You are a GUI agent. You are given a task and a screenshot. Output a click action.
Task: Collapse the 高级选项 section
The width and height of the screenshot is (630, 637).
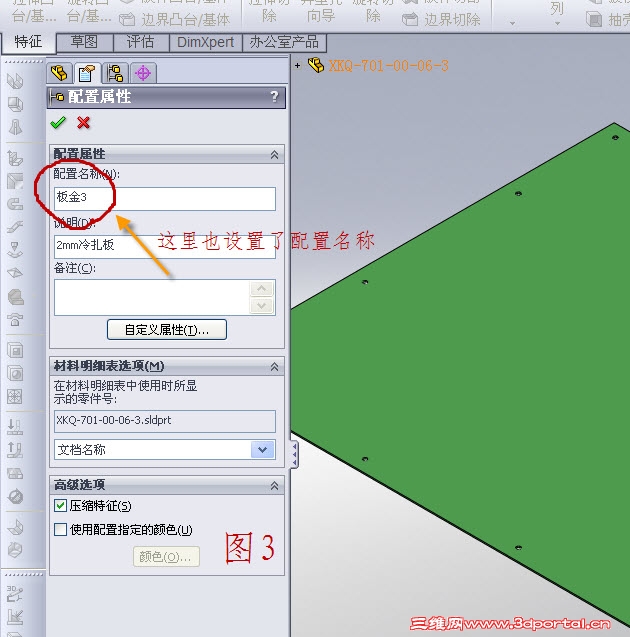(275, 485)
